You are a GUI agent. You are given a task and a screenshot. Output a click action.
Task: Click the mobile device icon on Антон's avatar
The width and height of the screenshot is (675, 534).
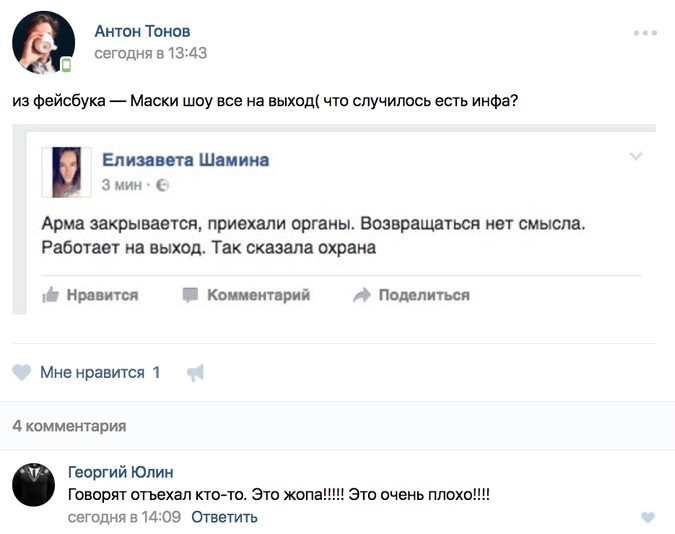tap(66, 66)
